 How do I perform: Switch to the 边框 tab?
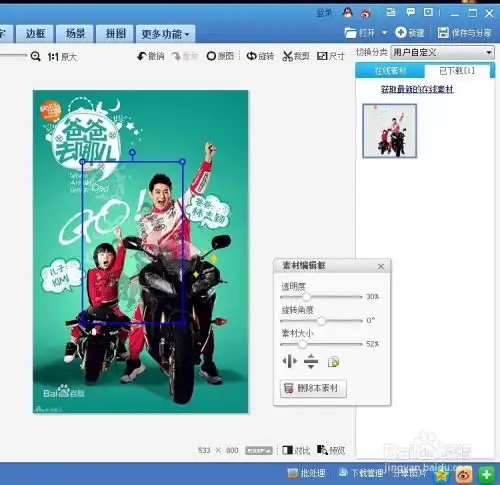tap(35, 33)
